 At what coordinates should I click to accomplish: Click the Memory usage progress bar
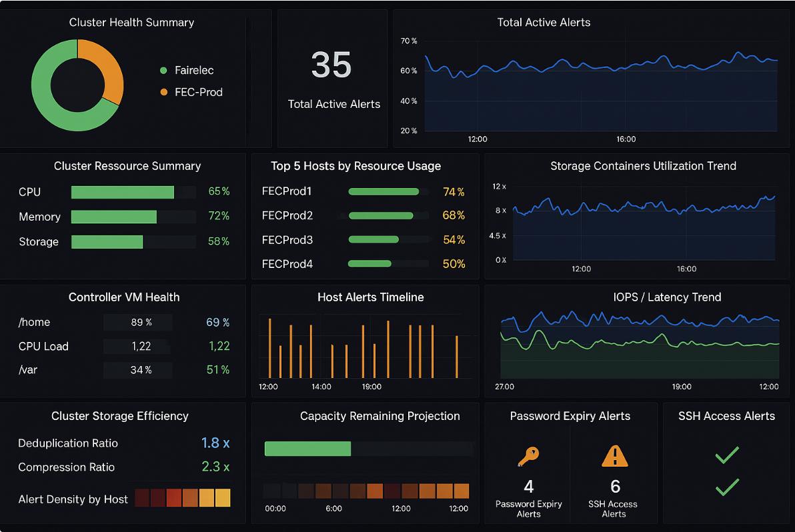coord(133,217)
